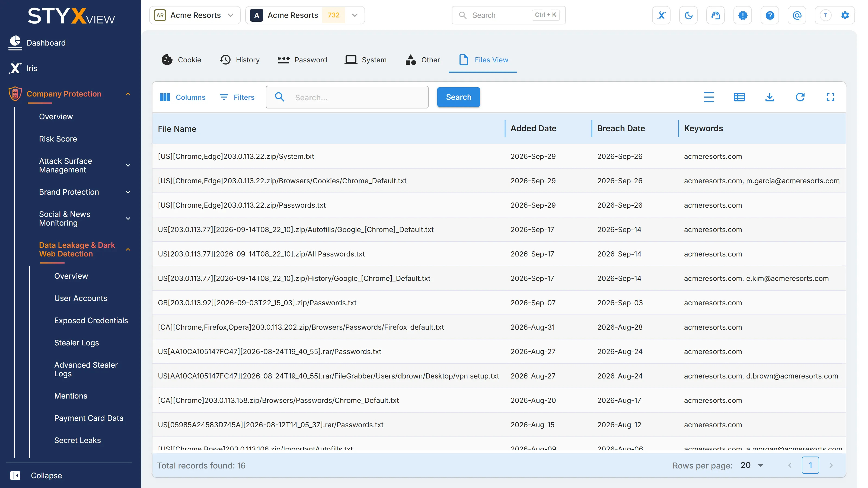Viewport: 868px width, 488px height.
Task: Sort by Breach Date column header
Action: (x=621, y=128)
